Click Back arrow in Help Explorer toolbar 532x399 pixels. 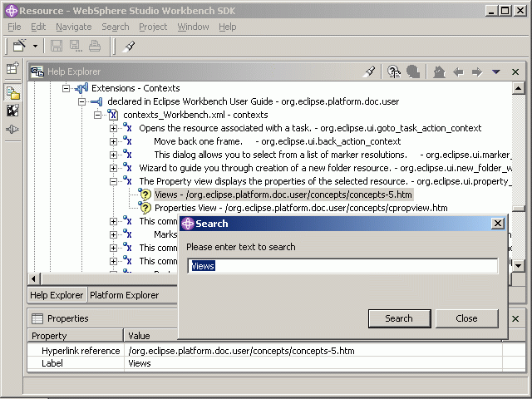click(x=458, y=72)
